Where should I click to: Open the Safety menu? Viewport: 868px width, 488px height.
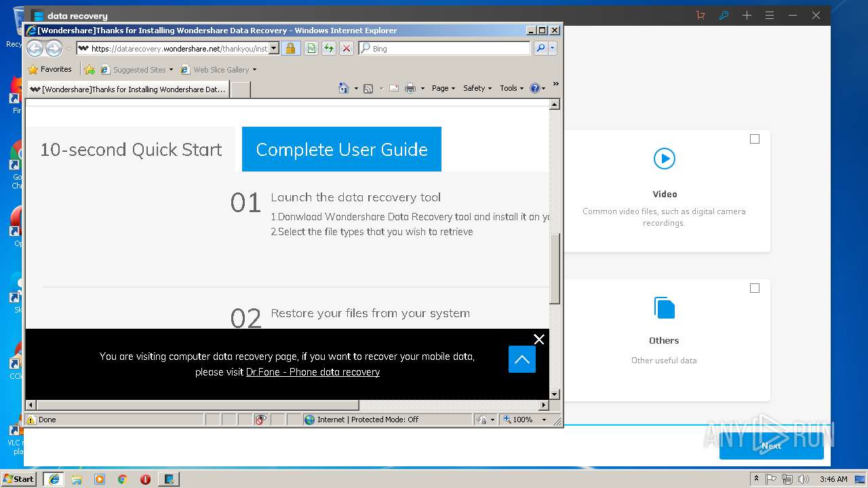coord(477,88)
